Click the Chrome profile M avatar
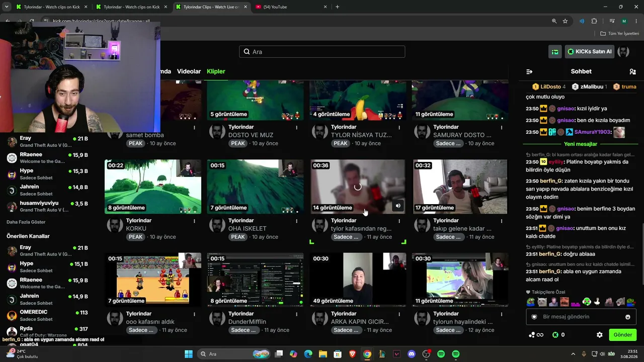Viewport: 644px width, 362px height. click(x=624, y=21)
